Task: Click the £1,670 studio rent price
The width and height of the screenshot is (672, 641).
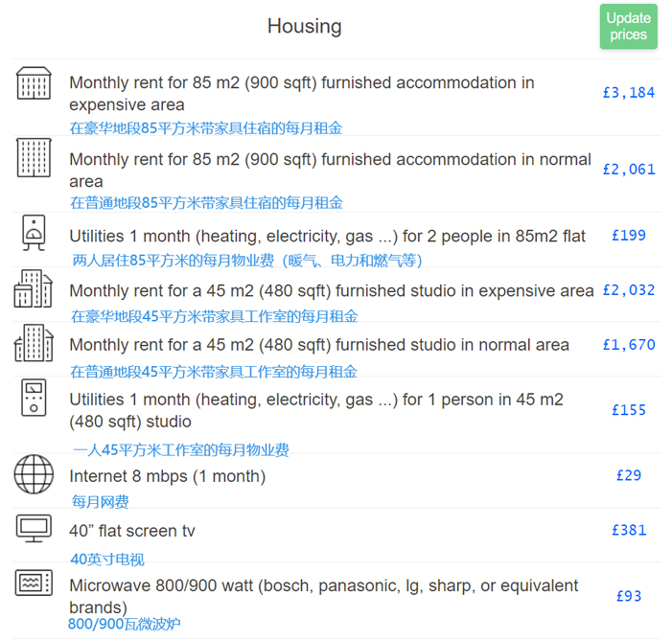Action: click(629, 345)
